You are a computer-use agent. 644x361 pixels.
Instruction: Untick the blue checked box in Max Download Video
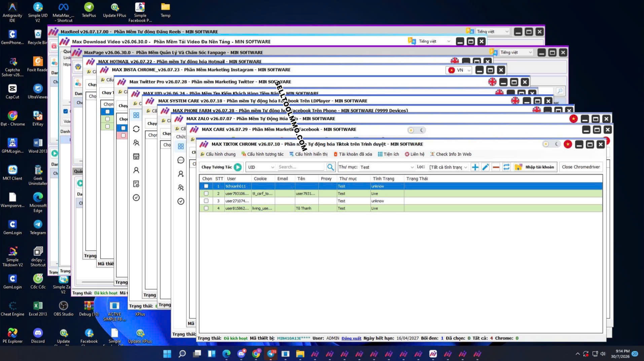(66, 111)
